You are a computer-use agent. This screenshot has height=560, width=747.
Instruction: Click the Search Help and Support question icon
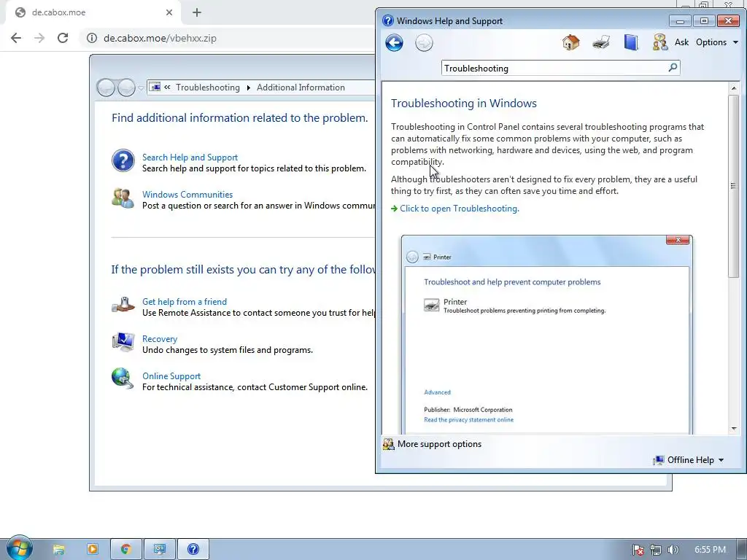123,160
